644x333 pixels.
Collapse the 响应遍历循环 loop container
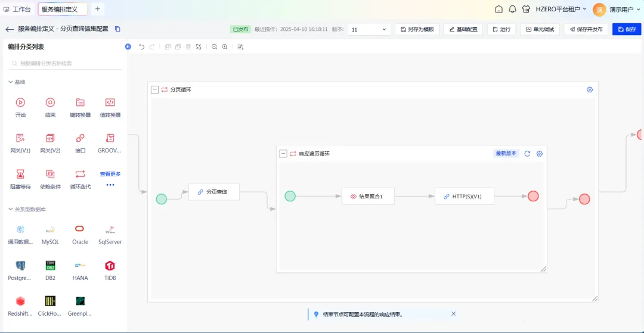click(283, 154)
